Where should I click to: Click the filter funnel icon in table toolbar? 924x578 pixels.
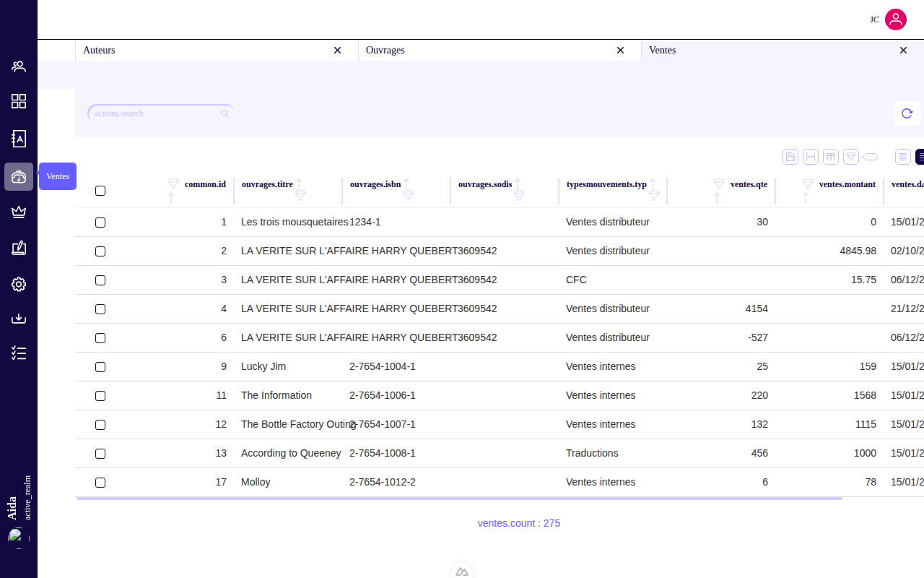pos(851,157)
